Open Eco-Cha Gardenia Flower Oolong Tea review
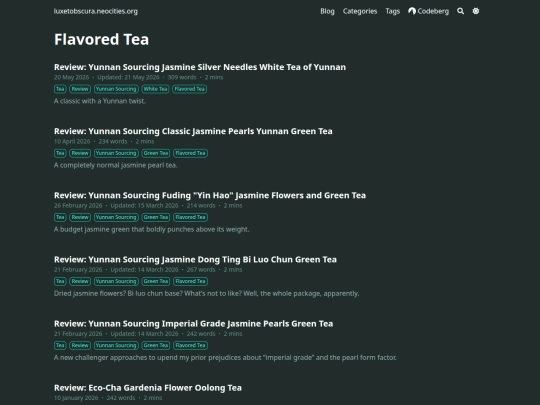This screenshot has height=405, width=540. point(148,388)
